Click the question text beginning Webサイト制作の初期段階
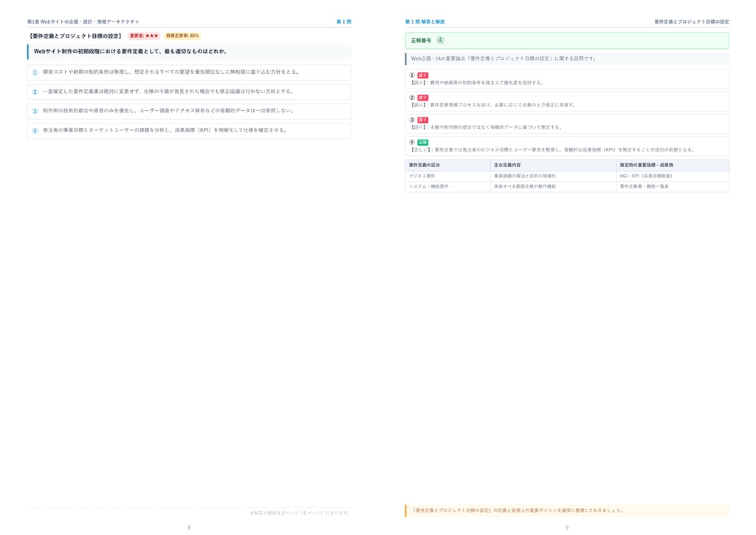 (x=130, y=51)
